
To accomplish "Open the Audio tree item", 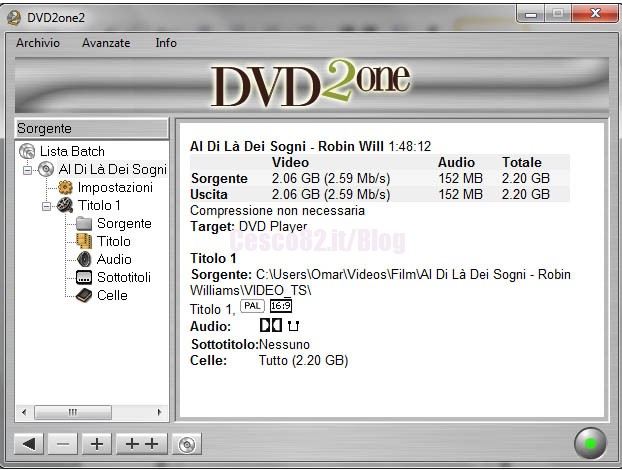I will coord(114,259).
